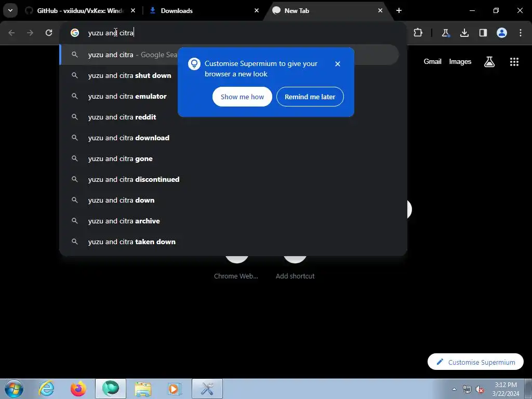This screenshot has width=532, height=399.
Task: Select suggestion 'yuzu and citra - Google Search'
Action: [229, 55]
